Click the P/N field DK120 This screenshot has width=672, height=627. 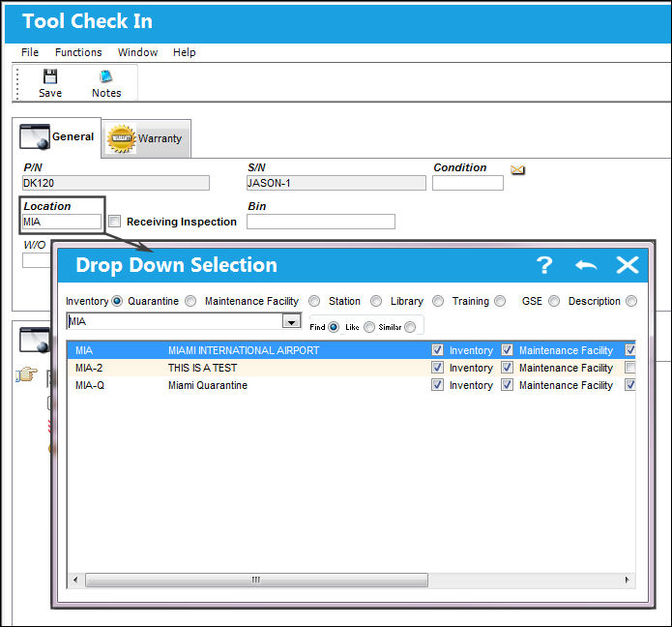(116, 183)
